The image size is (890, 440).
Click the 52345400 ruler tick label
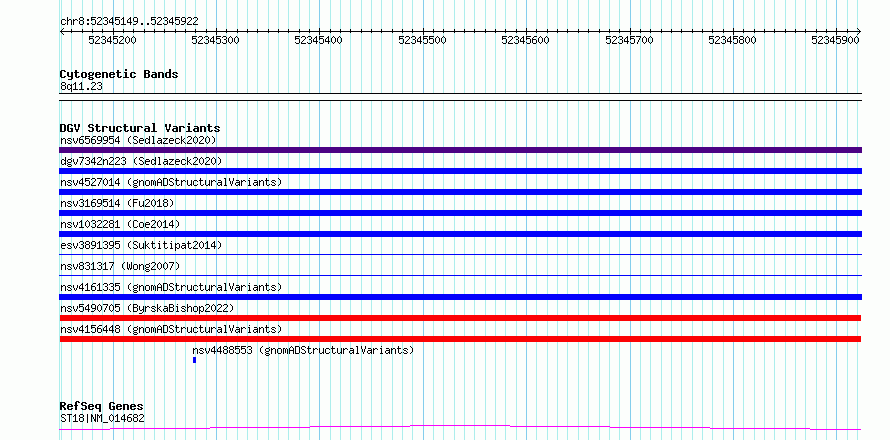point(318,40)
